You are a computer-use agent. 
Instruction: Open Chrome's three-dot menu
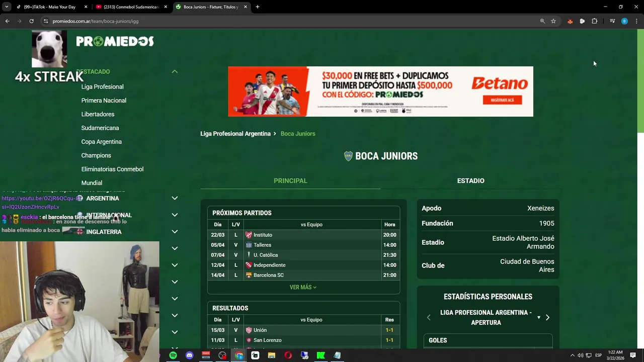pyautogui.click(x=636, y=21)
